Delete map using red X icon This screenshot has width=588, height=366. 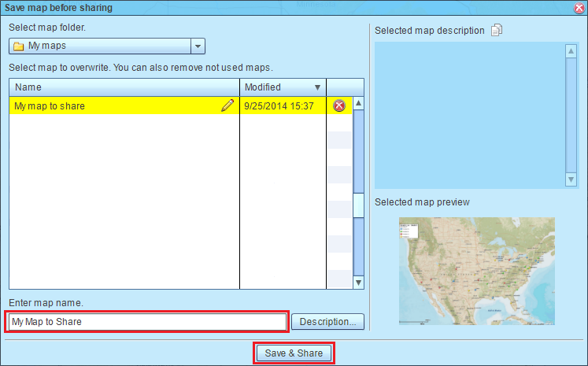[x=339, y=105]
